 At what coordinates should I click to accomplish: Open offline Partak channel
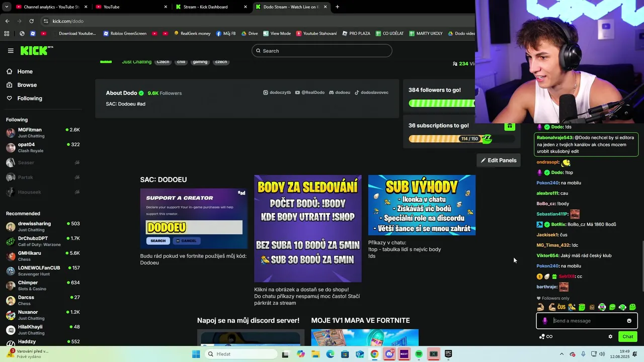43,177
